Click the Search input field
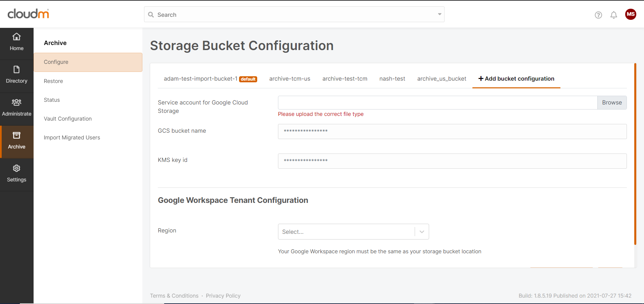 [x=294, y=14]
